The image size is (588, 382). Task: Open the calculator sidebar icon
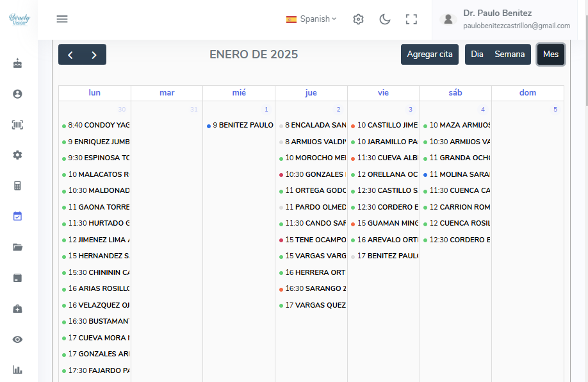coord(17,186)
